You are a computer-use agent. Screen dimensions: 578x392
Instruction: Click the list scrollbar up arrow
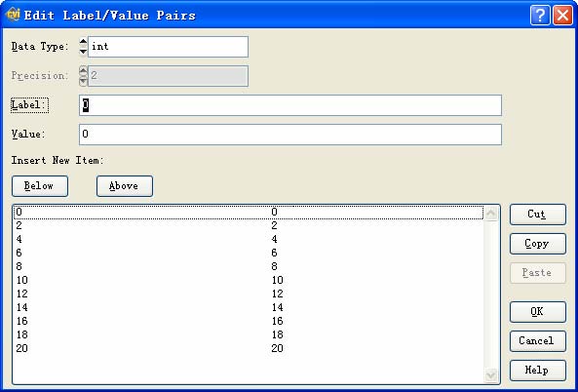click(491, 214)
